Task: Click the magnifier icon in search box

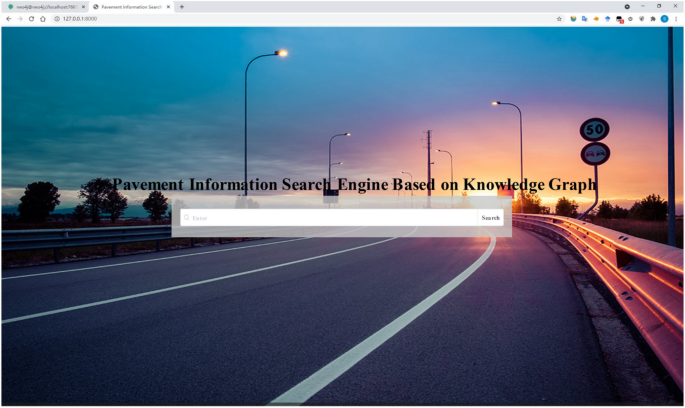Action: [187, 217]
